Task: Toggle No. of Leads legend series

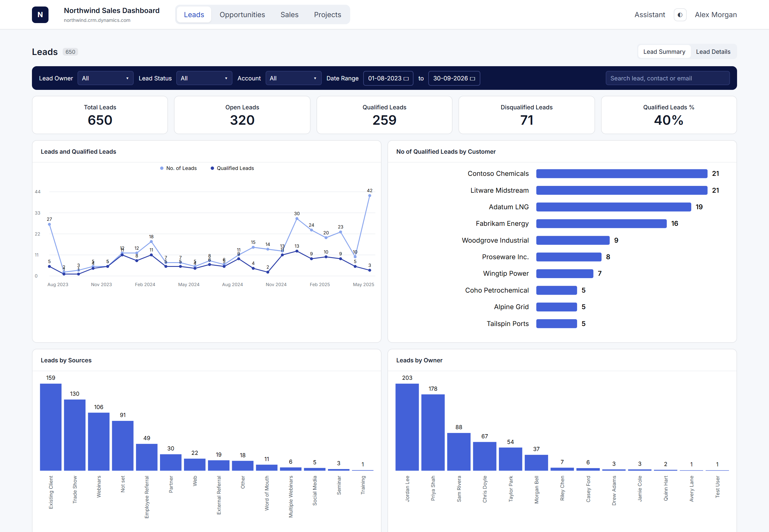Action: 178,168
